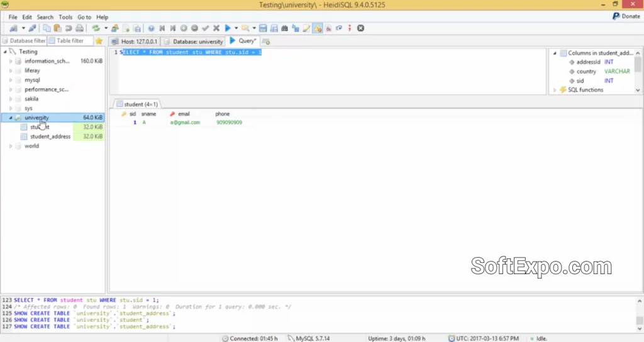Open the User manager icon

115,28
